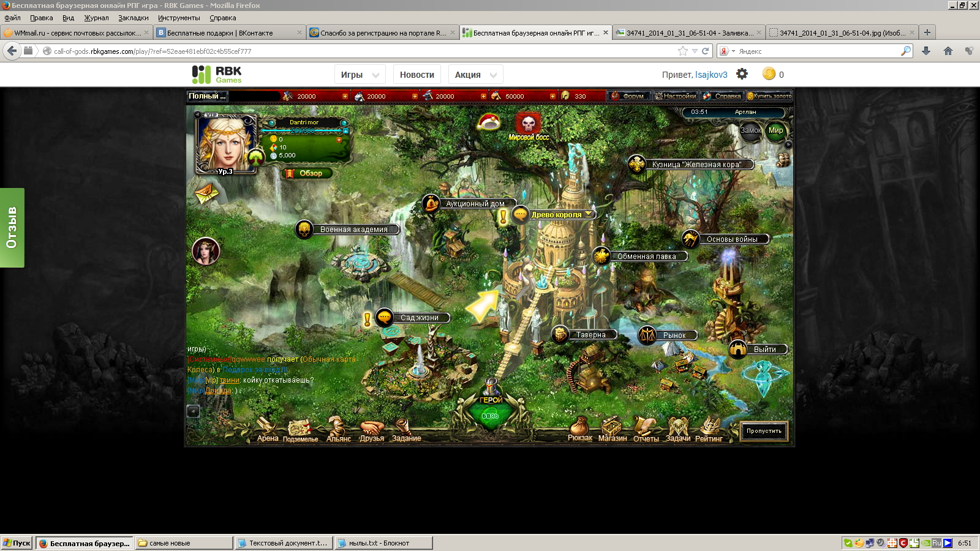Open the Новости link on RBK site

[x=417, y=75]
